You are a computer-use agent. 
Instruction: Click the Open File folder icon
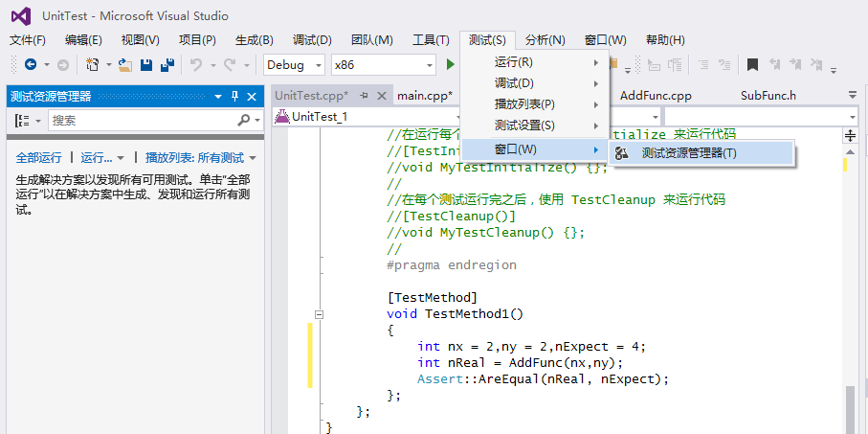point(125,65)
